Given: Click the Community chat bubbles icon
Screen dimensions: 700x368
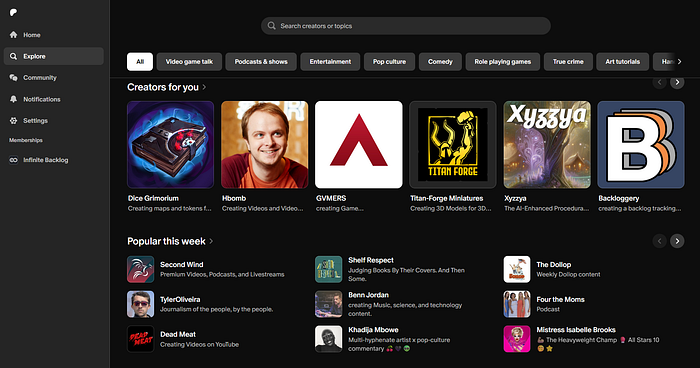Looking at the screenshot, I should point(13,78).
